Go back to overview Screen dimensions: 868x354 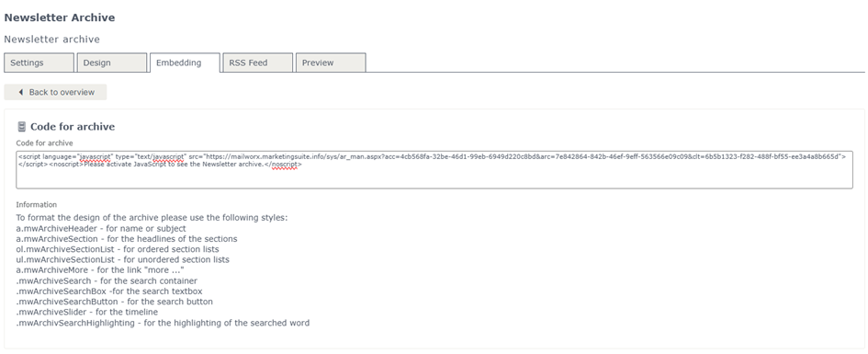tap(55, 92)
